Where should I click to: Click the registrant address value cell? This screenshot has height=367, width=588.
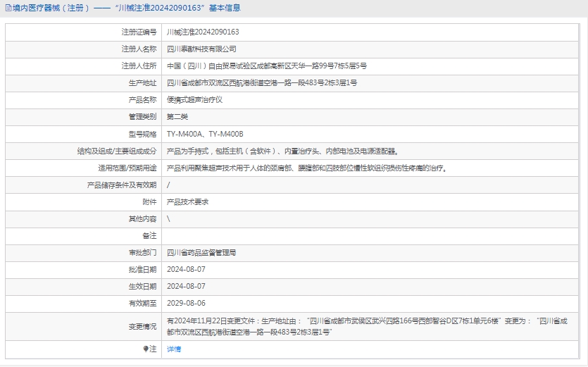pos(266,66)
